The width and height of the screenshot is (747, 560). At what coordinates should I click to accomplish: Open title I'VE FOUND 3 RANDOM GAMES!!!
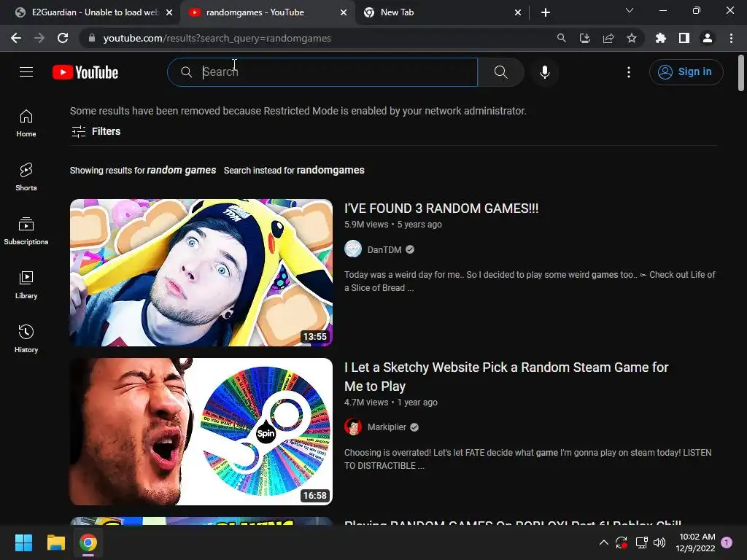(441, 208)
